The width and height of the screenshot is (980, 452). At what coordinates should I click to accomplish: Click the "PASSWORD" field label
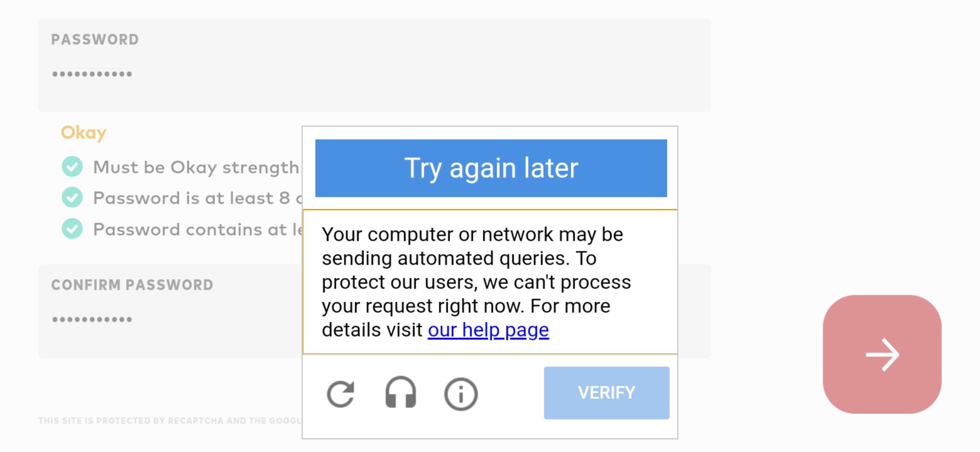pos(95,40)
